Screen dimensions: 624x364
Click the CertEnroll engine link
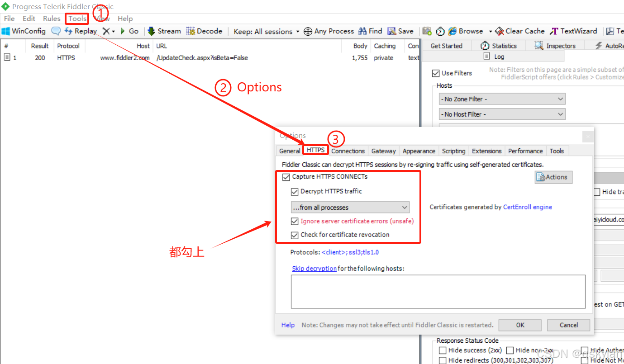(528, 207)
